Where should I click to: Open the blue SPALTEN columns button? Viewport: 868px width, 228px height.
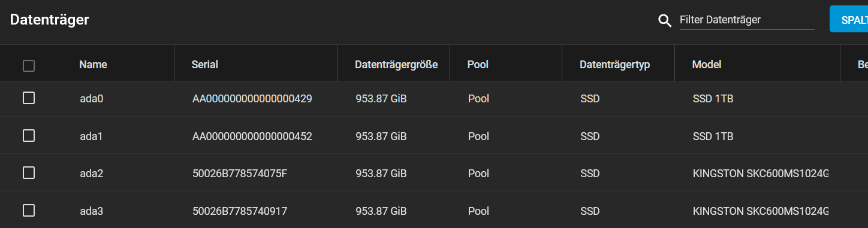point(849,19)
